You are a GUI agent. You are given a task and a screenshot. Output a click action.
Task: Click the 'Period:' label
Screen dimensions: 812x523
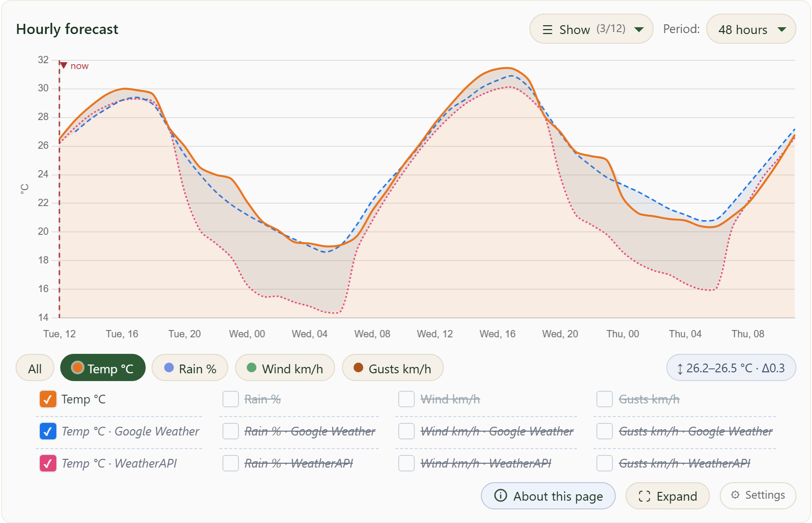tap(681, 29)
